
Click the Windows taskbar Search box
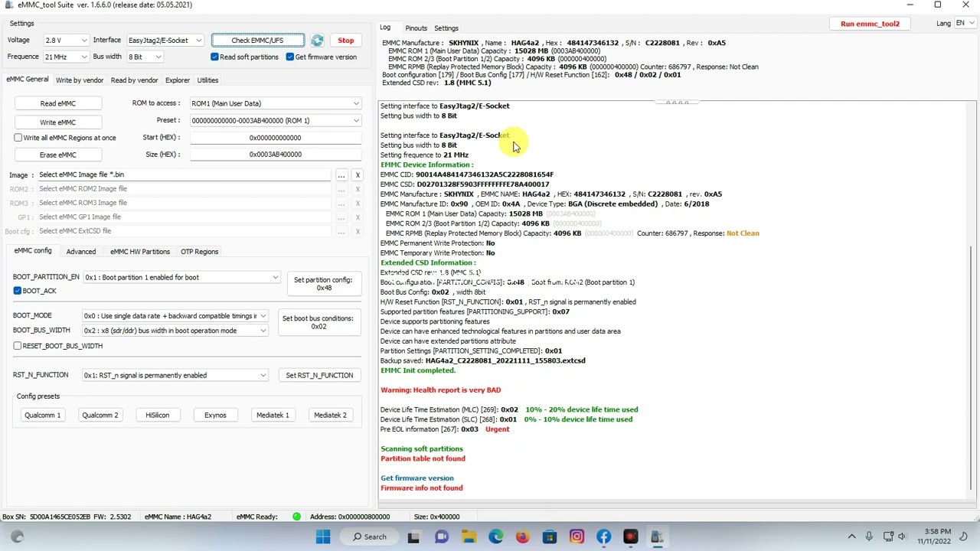[x=369, y=536]
